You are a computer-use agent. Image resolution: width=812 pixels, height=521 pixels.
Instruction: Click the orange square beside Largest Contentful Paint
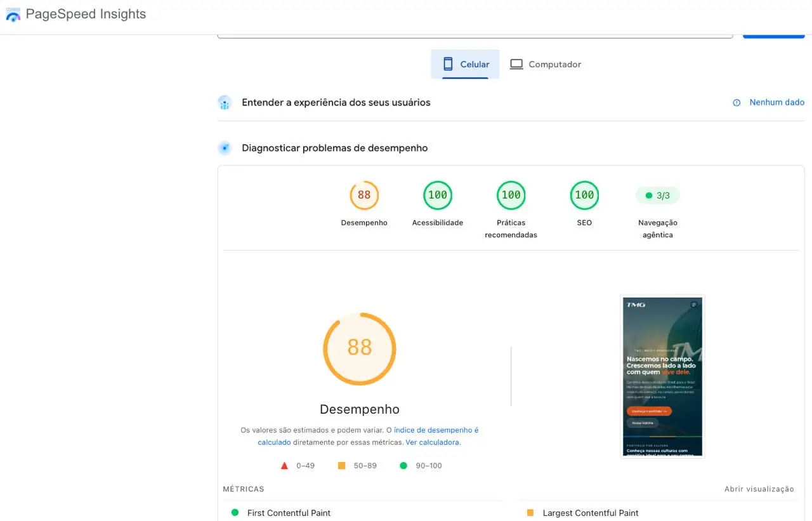(x=530, y=513)
